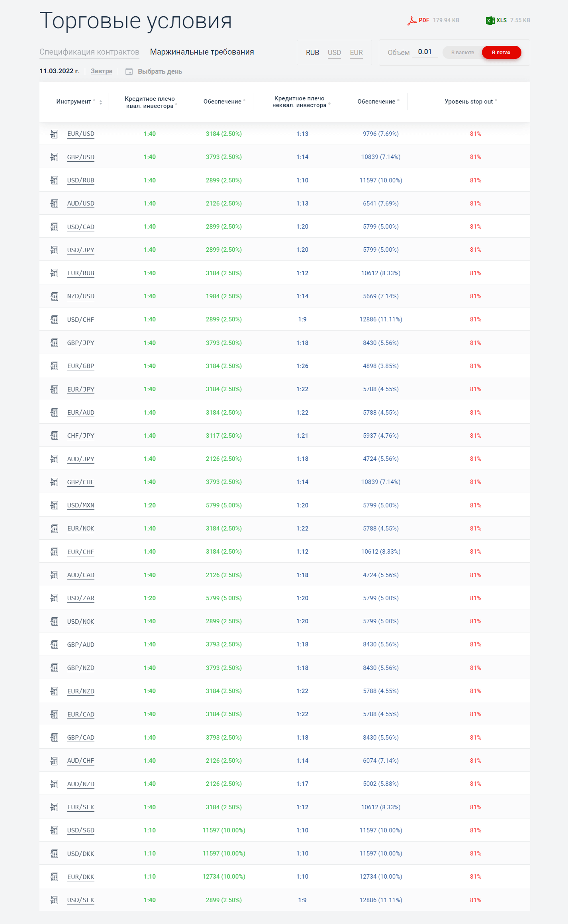Download the XLS spreadsheet via the Excel icon

[x=490, y=20]
